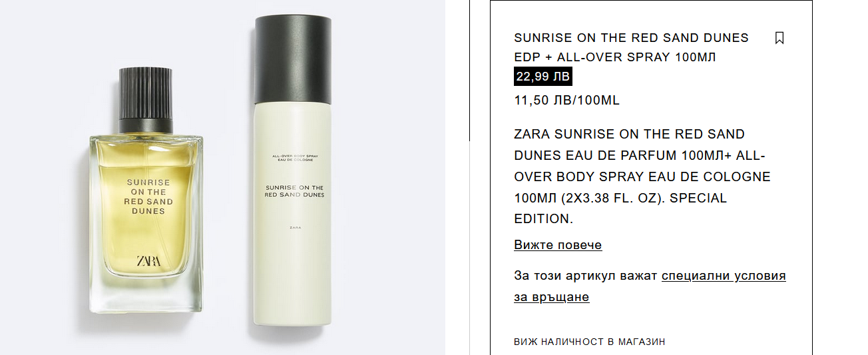Click the spray can's Sunrise on the Red Sand Dunes label

click(x=294, y=191)
